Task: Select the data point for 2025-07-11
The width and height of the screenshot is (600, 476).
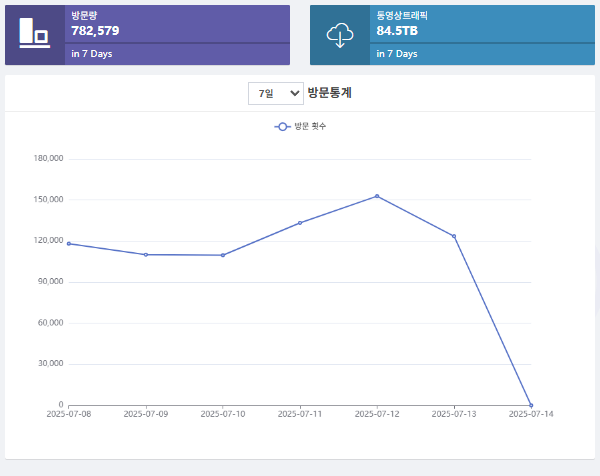Action: [x=300, y=222]
